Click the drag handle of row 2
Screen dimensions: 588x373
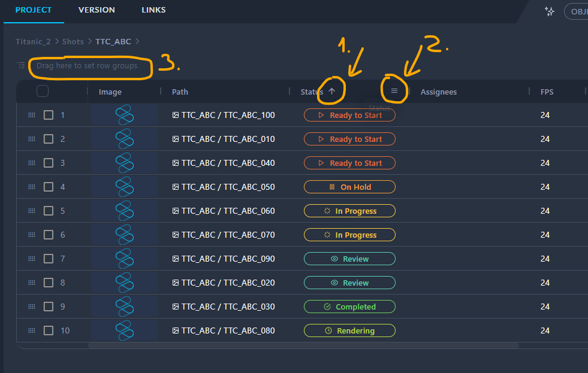(x=32, y=139)
